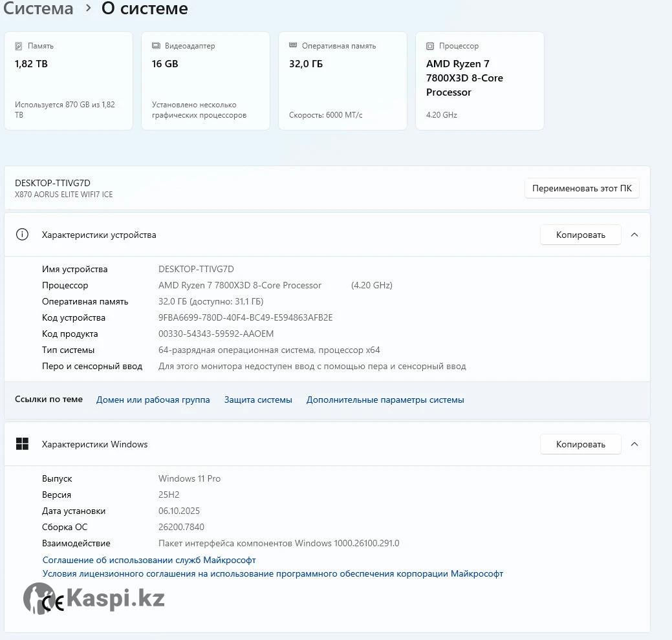This screenshot has height=640, width=672.
Task: Collapse the Характеристики устройства section
Action: [x=634, y=235]
